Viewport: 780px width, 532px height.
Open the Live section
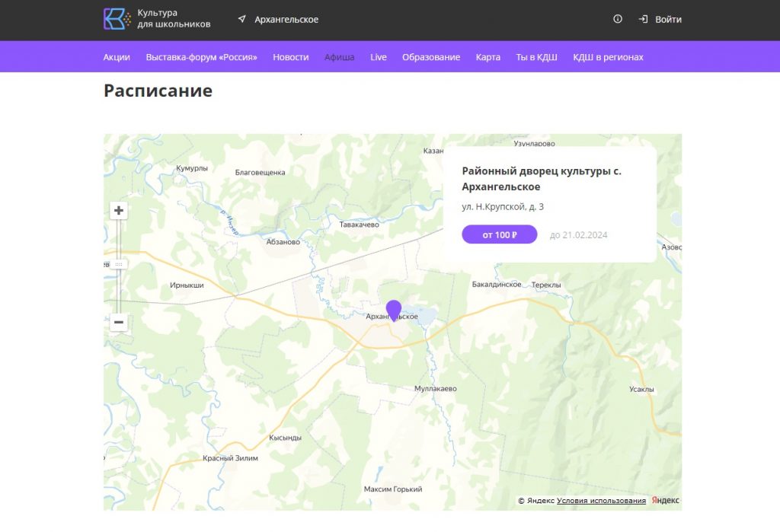coord(379,57)
